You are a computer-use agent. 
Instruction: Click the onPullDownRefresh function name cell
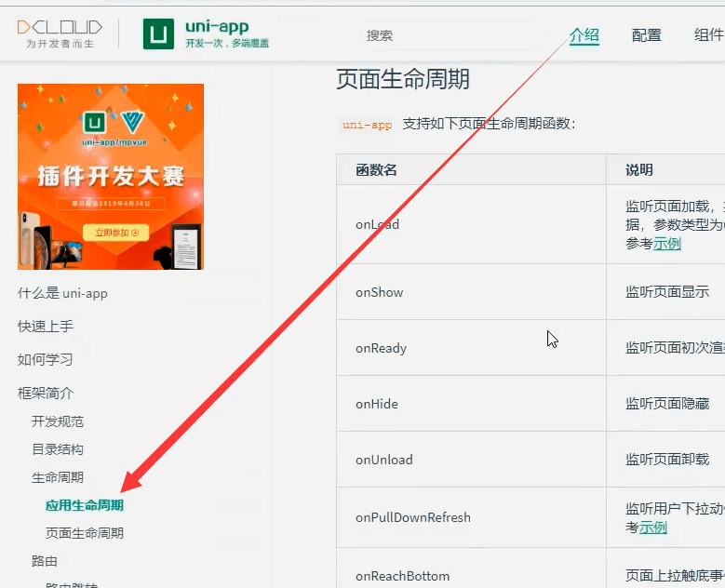[x=471, y=517]
